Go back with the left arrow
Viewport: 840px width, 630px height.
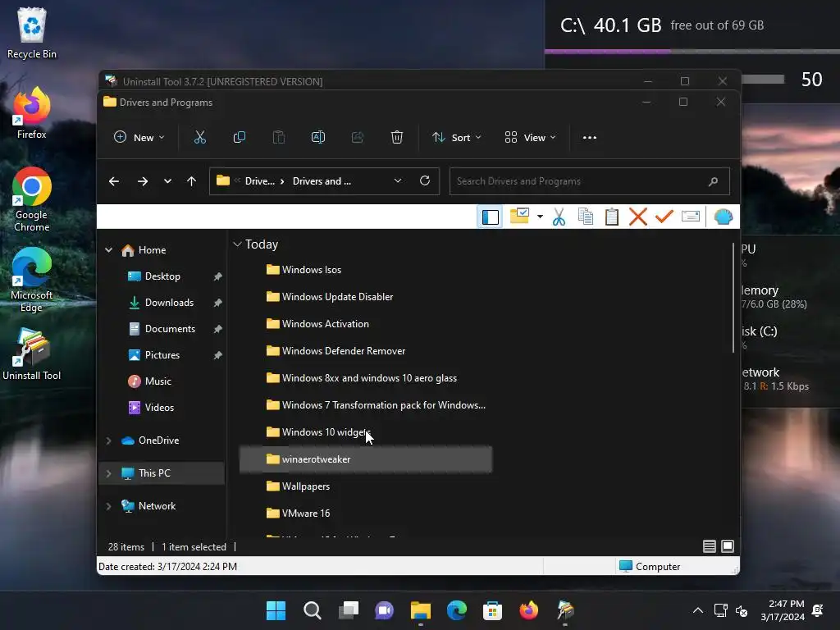114,181
